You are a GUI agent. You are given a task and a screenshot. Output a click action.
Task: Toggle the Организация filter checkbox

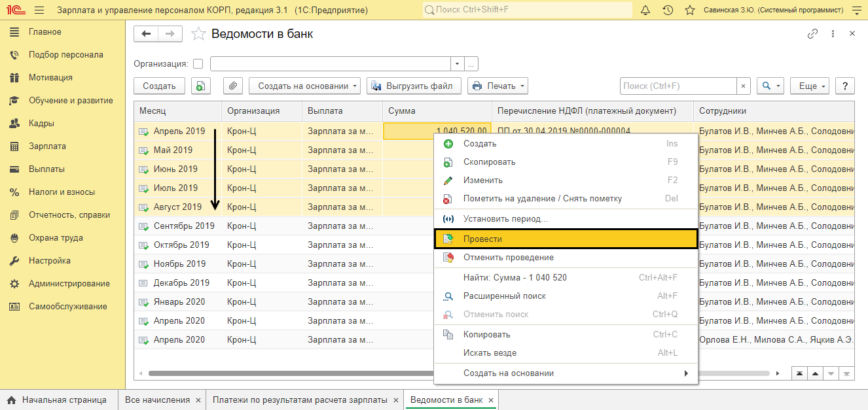pos(198,64)
